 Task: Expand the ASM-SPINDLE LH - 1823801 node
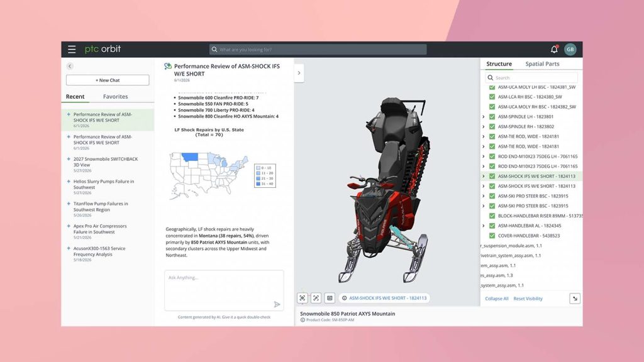click(x=484, y=116)
